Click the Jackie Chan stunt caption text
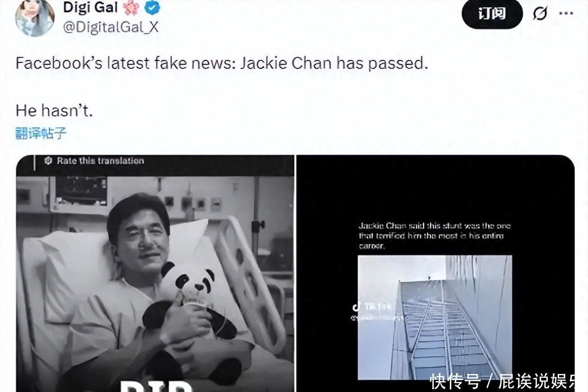588x392 pixels. 435,236
